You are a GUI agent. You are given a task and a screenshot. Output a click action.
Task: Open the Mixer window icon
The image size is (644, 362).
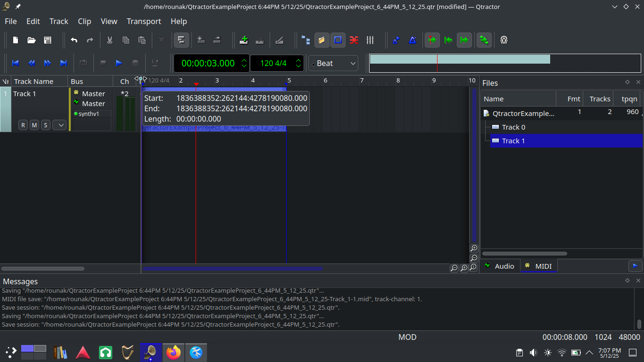point(370,40)
